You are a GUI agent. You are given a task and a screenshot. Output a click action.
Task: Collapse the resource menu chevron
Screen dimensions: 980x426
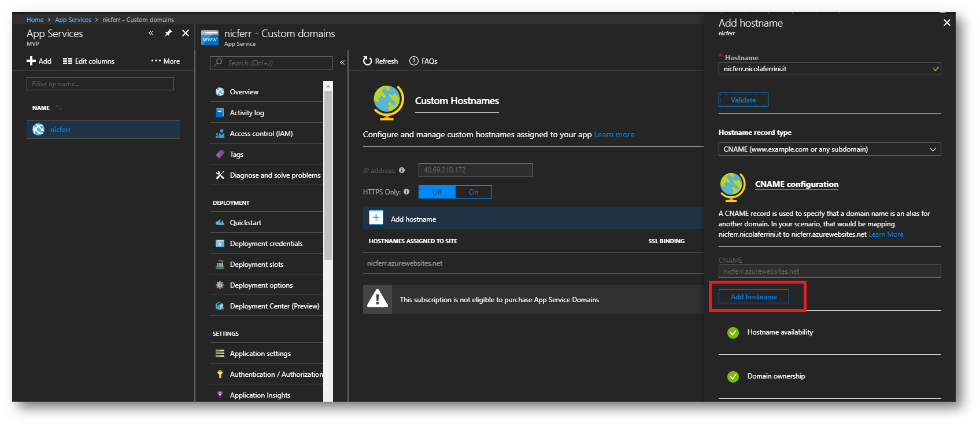click(x=342, y=62)
